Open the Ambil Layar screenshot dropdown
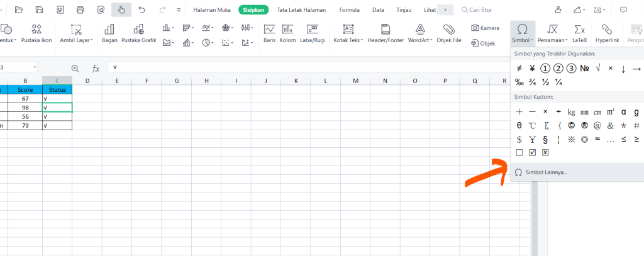644x256 pixels. tap(76, 33)
